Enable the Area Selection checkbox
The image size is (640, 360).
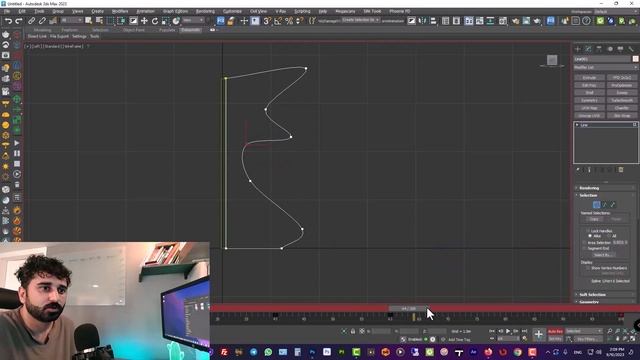click(x=584, y=242)
